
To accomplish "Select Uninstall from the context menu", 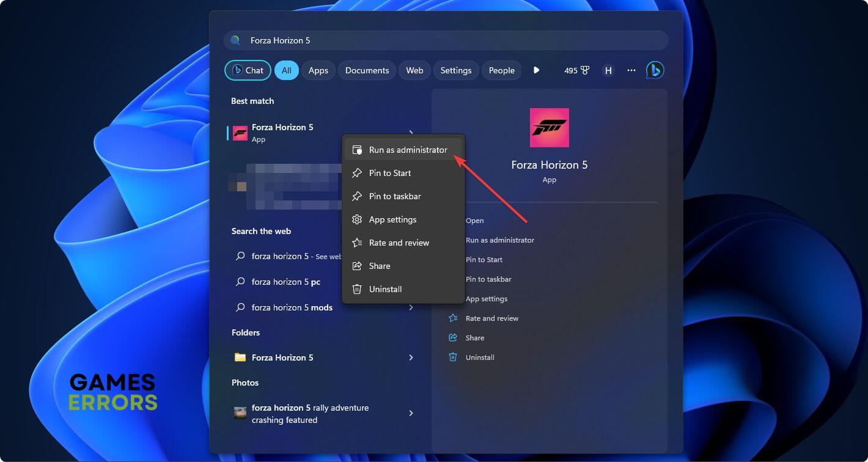I will pos(385,289).
